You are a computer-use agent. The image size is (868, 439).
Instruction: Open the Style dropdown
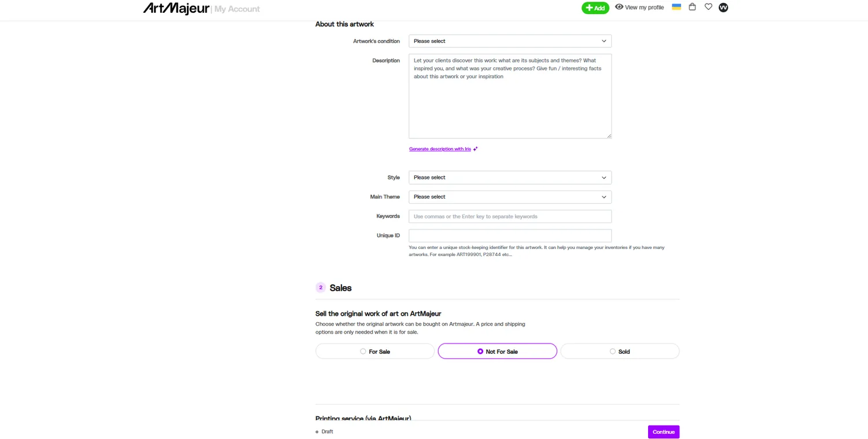510,177
